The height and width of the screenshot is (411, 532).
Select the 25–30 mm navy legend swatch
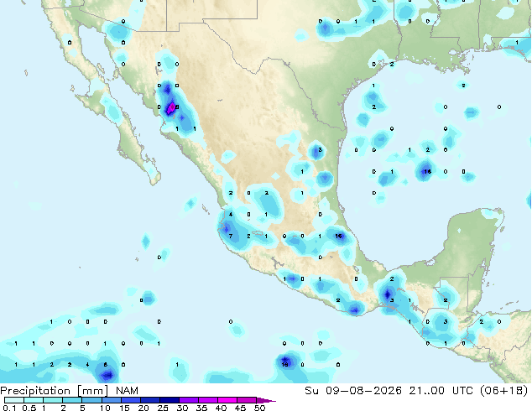click(169, 400)
